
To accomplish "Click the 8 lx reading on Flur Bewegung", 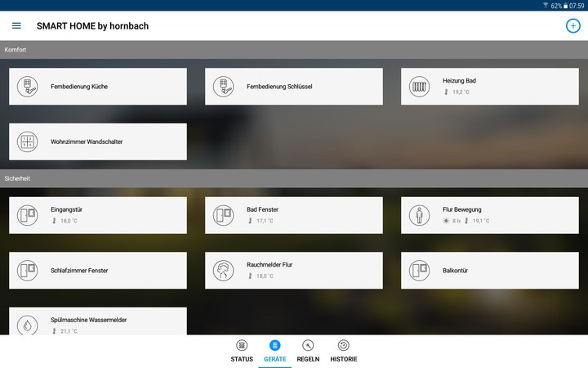I will 457,221.
